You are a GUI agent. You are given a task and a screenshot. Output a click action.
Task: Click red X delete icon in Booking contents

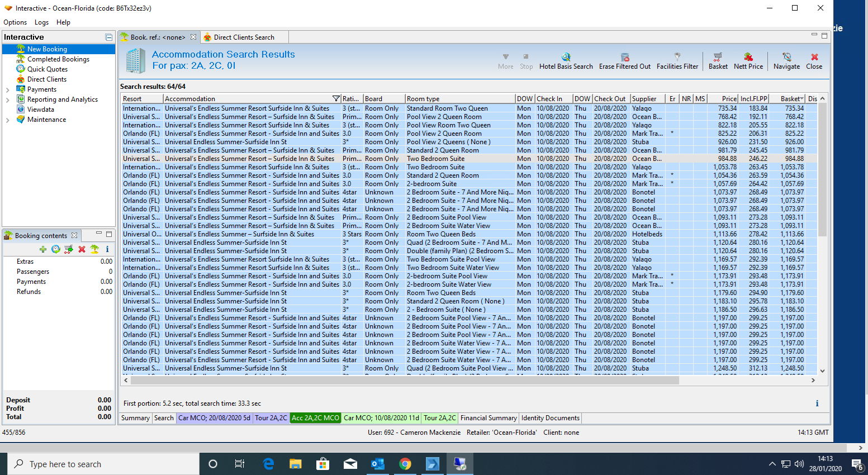click(x=82, y=249)
